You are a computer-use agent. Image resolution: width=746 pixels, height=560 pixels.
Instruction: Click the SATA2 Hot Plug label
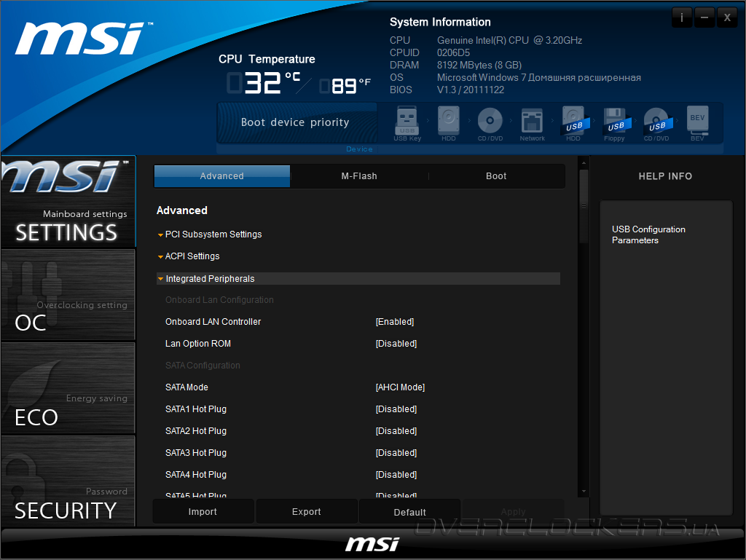coord(195,431)
